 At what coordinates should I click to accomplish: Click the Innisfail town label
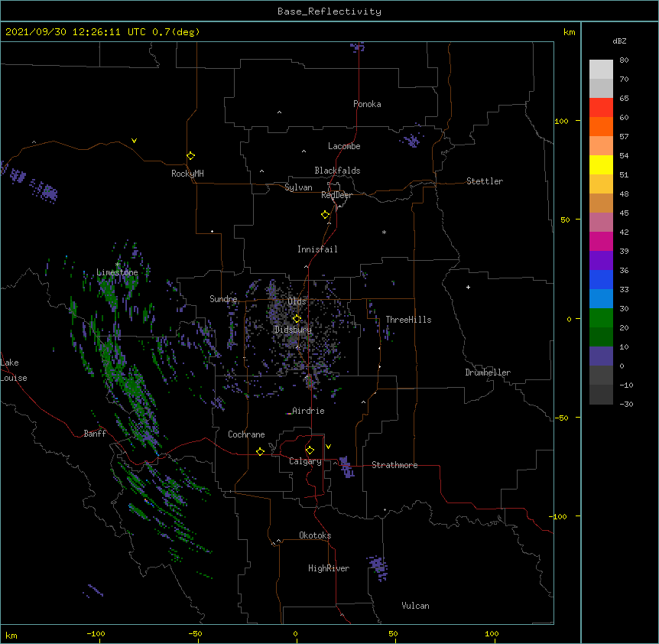(317, 249)
